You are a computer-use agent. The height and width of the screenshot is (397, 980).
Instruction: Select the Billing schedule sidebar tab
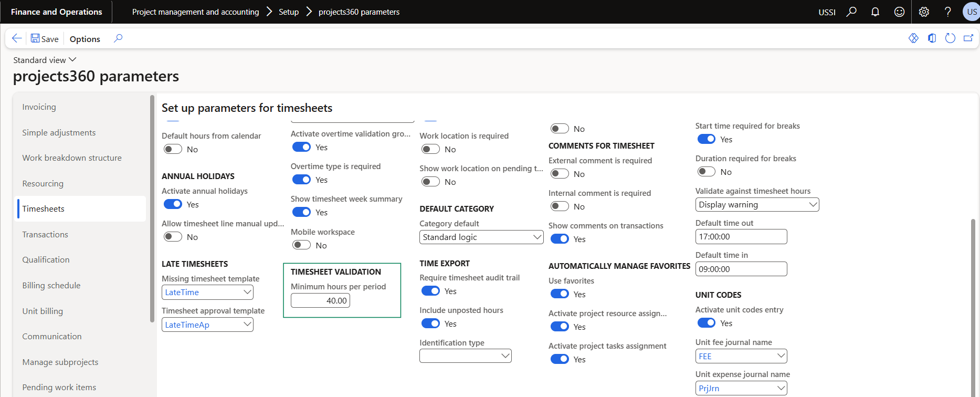51,285
